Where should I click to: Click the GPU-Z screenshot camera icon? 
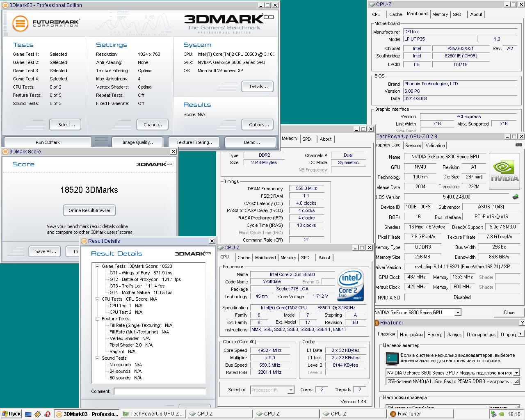coord(519,145)
